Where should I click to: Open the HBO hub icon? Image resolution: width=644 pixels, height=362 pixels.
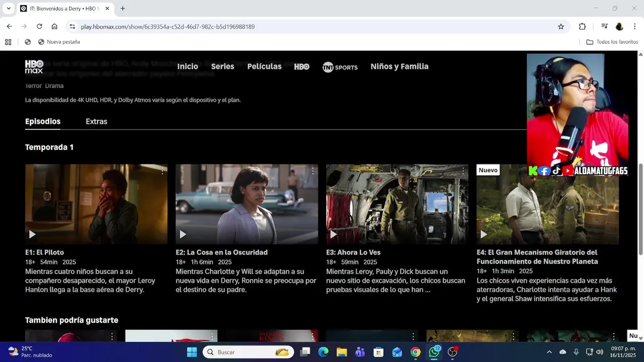(302, 67)
